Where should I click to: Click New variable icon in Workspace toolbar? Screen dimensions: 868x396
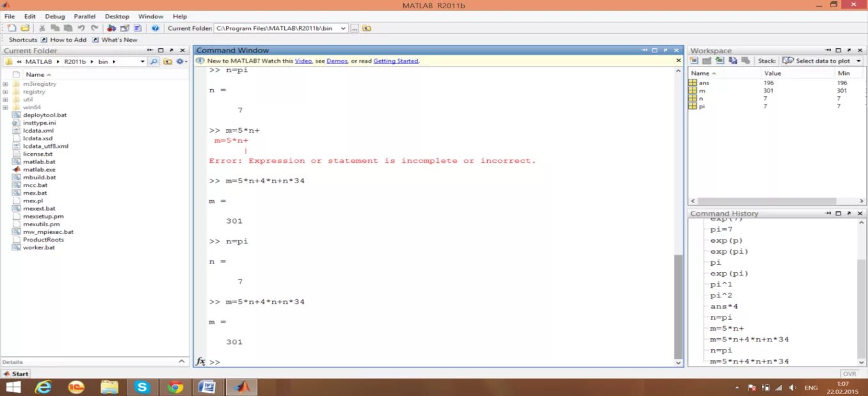click(x=694, y=61)
